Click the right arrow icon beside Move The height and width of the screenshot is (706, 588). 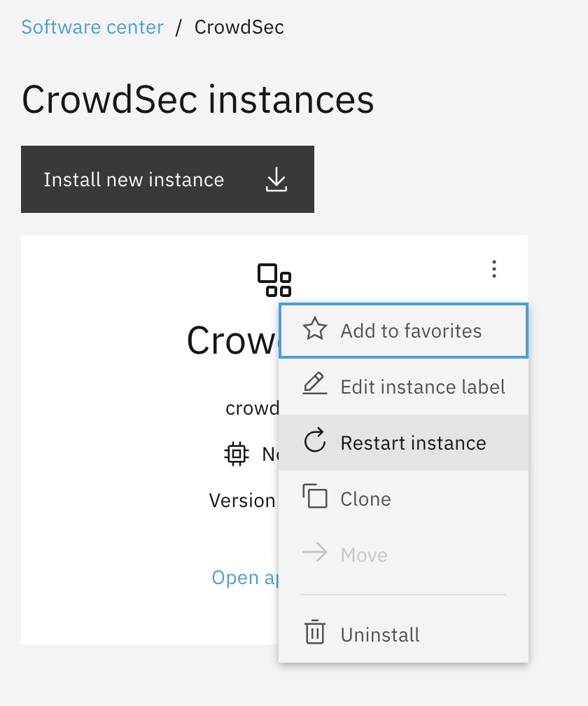coord(315,554)
